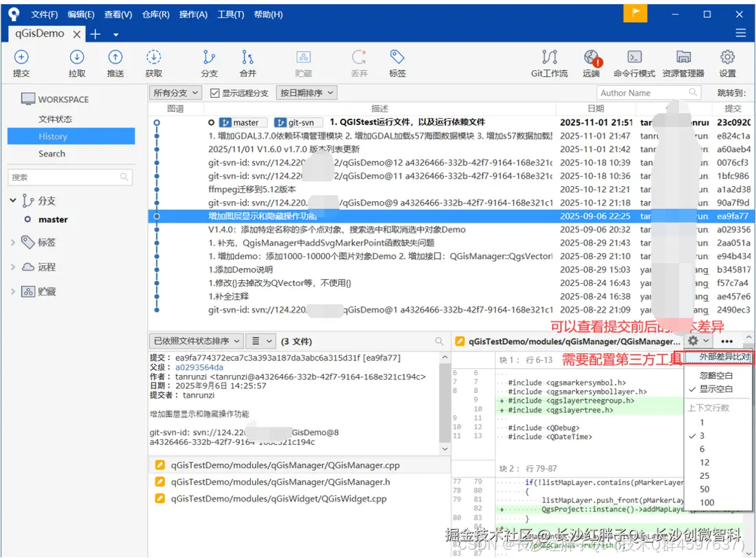Image resolution: width=756 pixels, height=558 pixels.
Task: Set context lines to 25
Action: point(704,476)
